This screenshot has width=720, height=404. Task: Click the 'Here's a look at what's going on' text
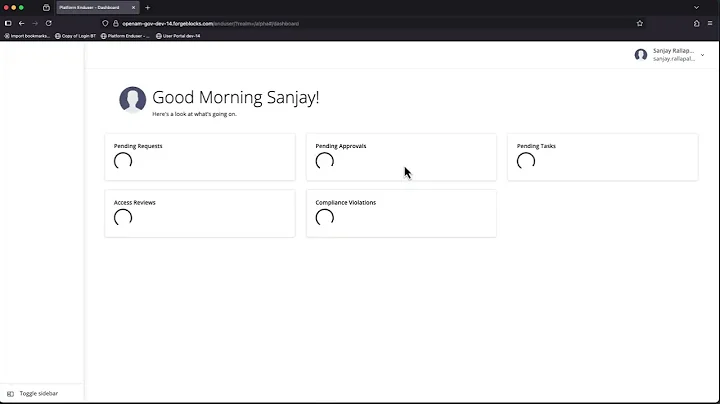[194, 114]
